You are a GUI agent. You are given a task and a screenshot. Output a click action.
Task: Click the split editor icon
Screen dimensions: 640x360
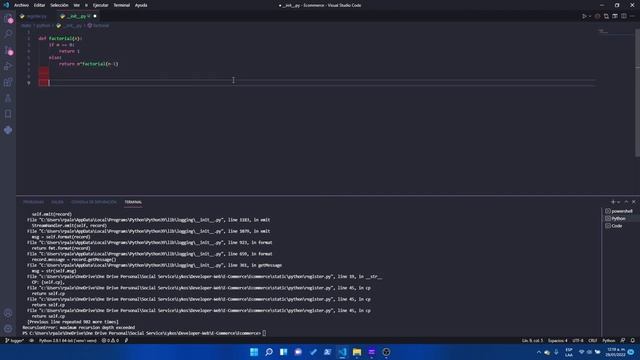(624, 16)
